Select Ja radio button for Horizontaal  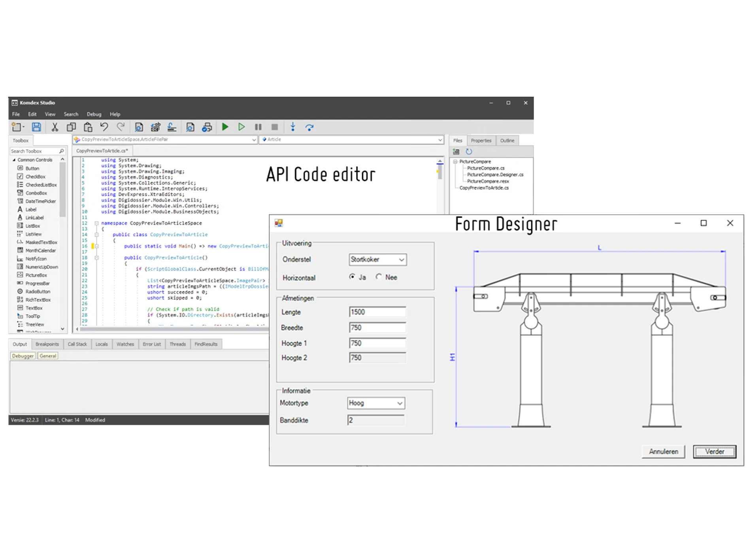pyautogui.click(x=352, y=277)
